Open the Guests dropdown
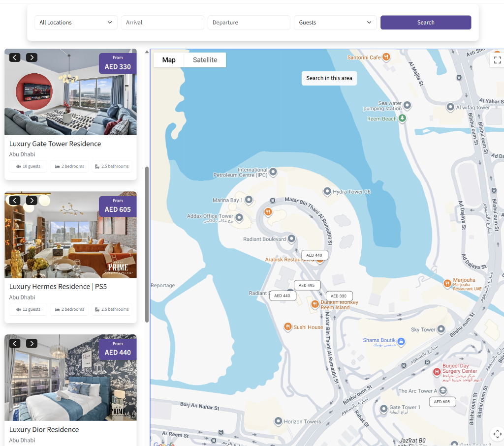Image resolution: width=504 pixels, height=446 pixels. (x=335, y=23)
